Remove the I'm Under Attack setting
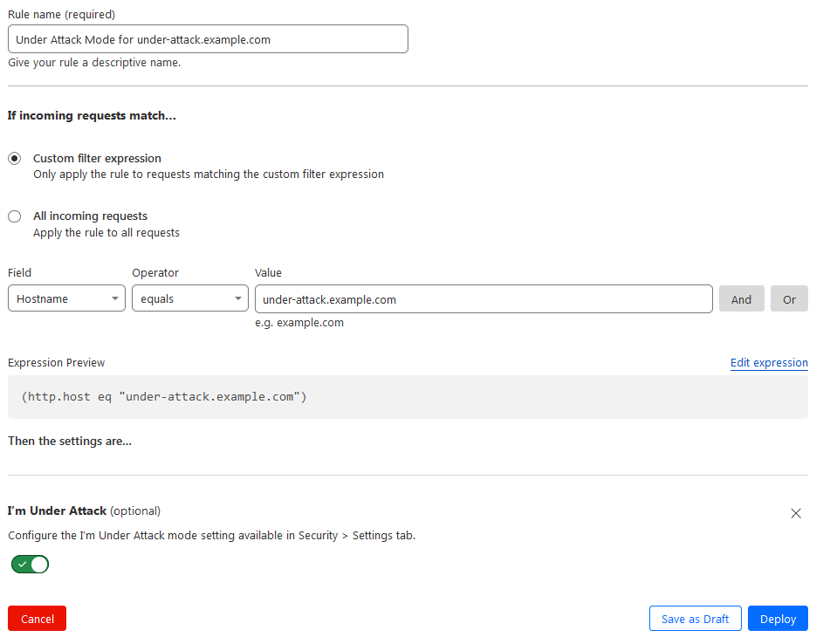The image size is (816, 644). (x=795, y=513)
